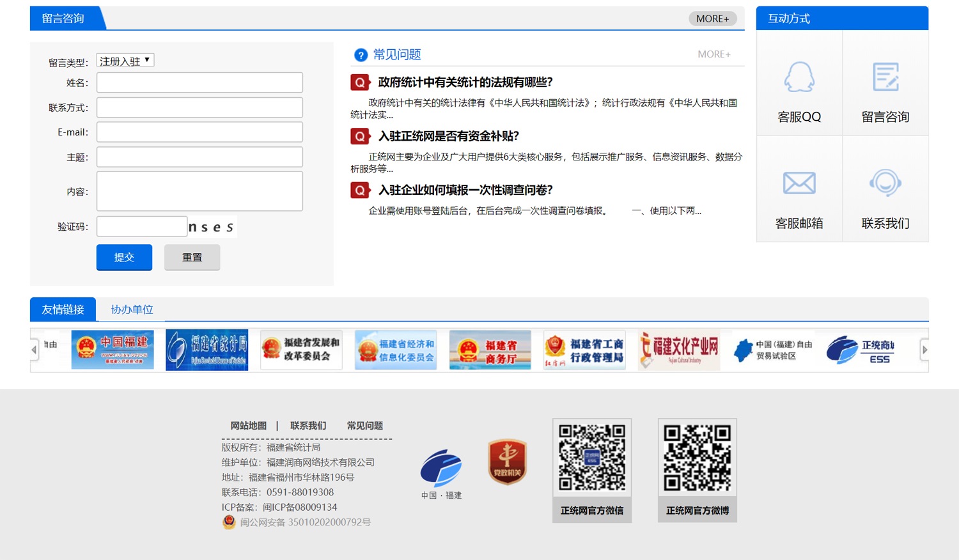Focus the 验证码 input field
Viewport: 959px width, 560px height.
[x=142, y=226]
